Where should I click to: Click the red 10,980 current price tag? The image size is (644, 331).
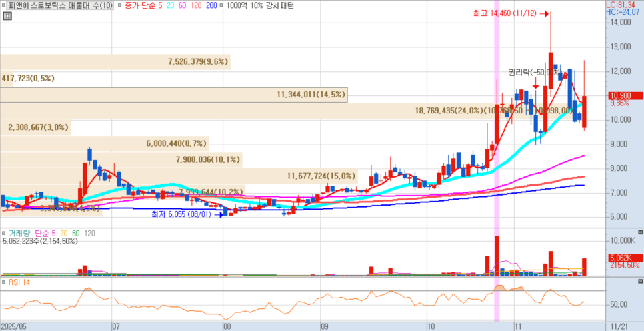click(x=624, y=95)
